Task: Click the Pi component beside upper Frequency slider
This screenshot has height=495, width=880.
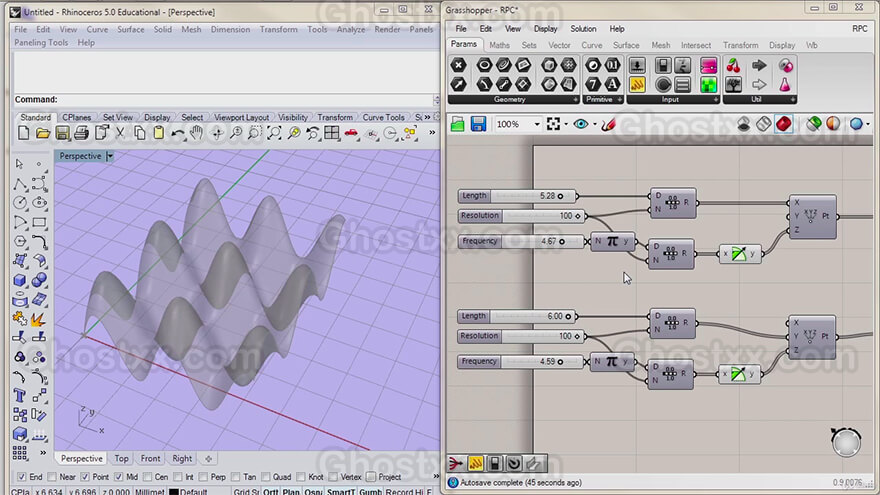Action: tap(612, 241)
